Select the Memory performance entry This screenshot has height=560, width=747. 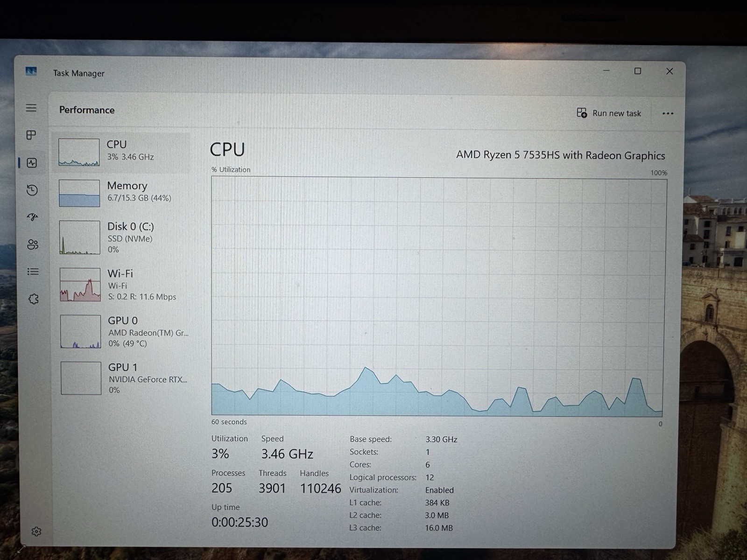pos(122,193)
